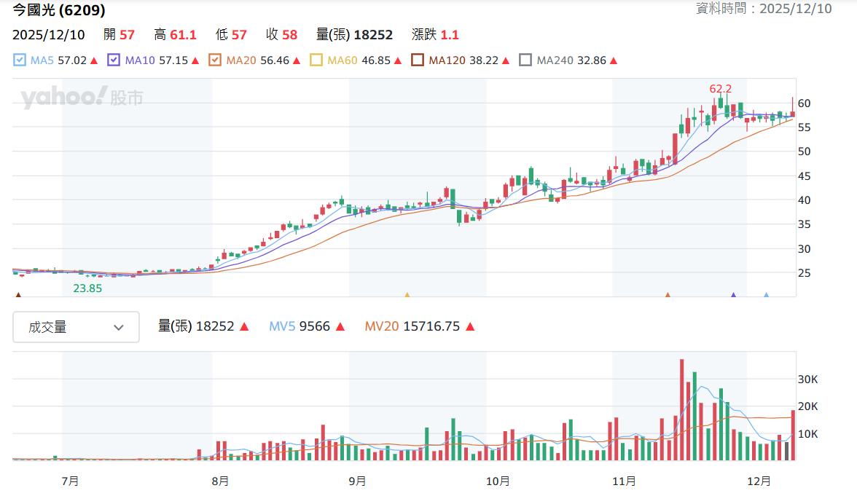Click the 62.2 high price label

720,88
